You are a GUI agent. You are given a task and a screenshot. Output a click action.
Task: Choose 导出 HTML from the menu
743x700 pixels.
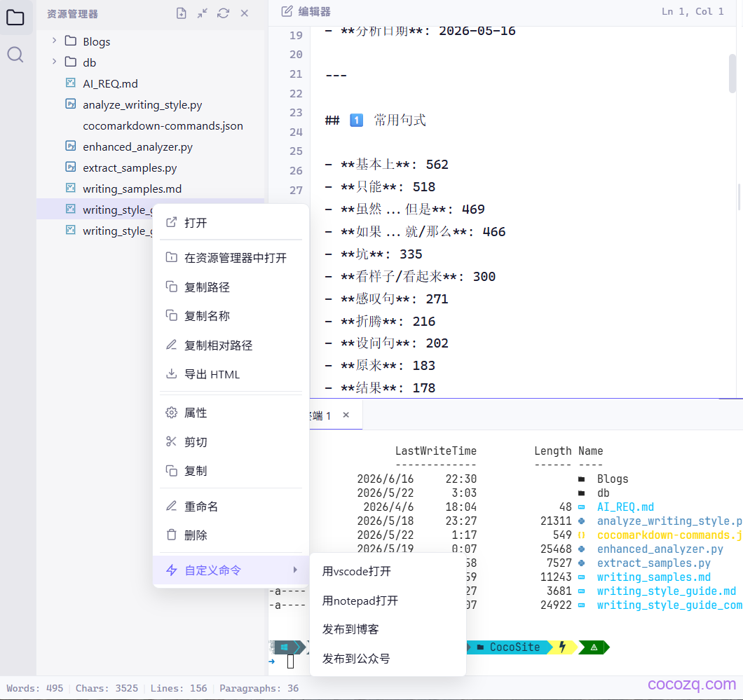coord(231,374)
